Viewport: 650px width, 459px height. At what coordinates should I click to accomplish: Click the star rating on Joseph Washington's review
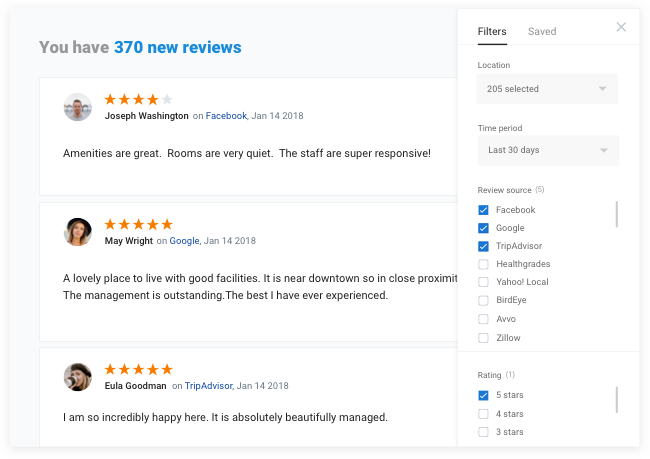(x=138, y=100)
